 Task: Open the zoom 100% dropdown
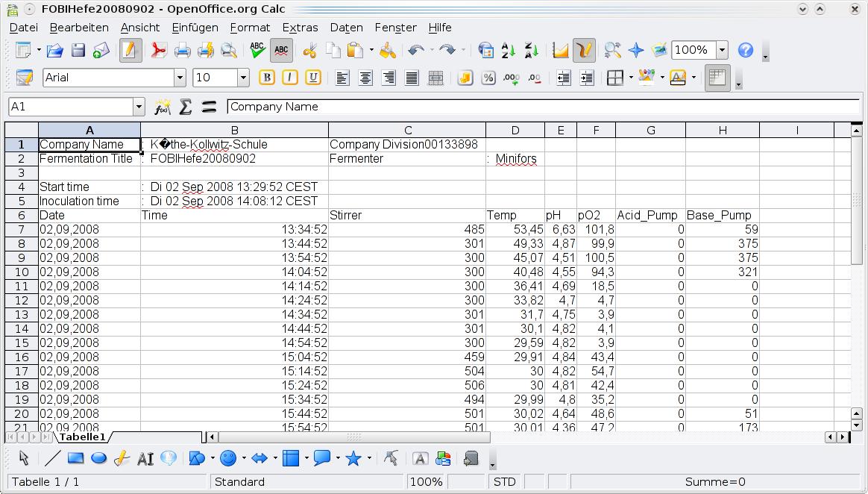722,51
